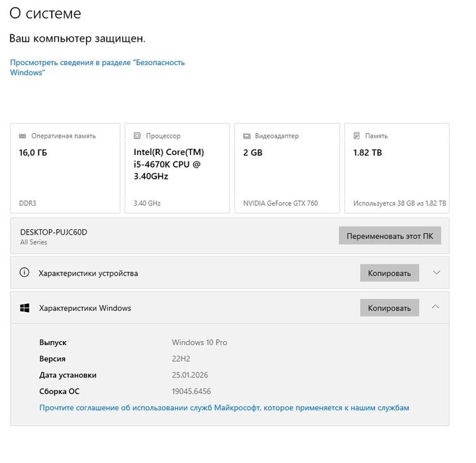Click the Windows logo icon
Viewport: 476px width, 463px height.
pos(24,308)
